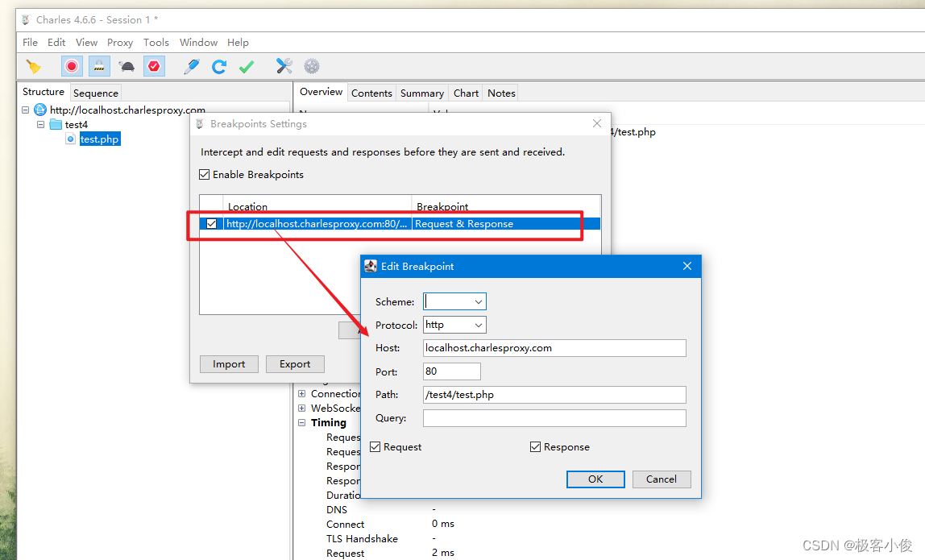Click the broom Clear Session icon
Image resolution: width=925 pixels, height=560 pixels.
coord(34,67)
